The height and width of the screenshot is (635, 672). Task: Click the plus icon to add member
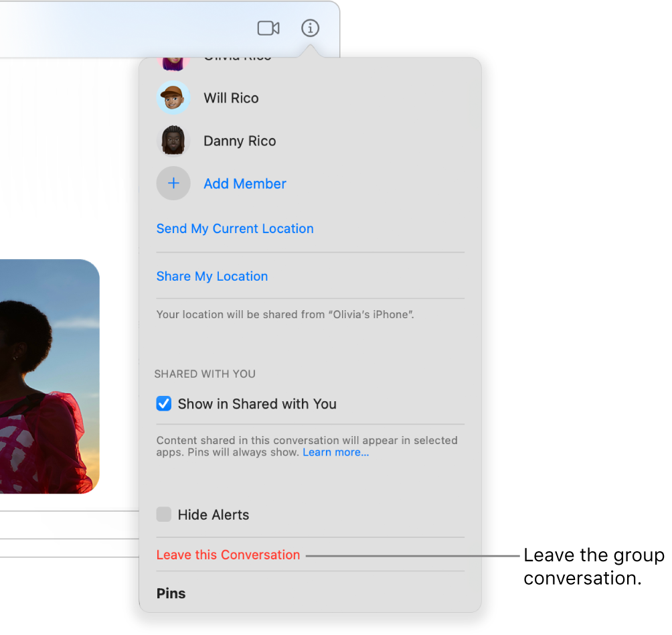(x=173, y=184)
